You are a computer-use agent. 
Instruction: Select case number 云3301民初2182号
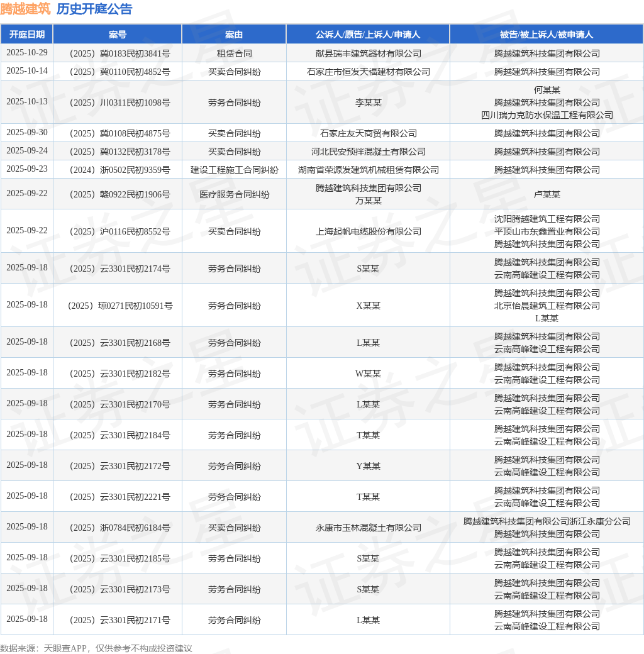tap(119, 374)
